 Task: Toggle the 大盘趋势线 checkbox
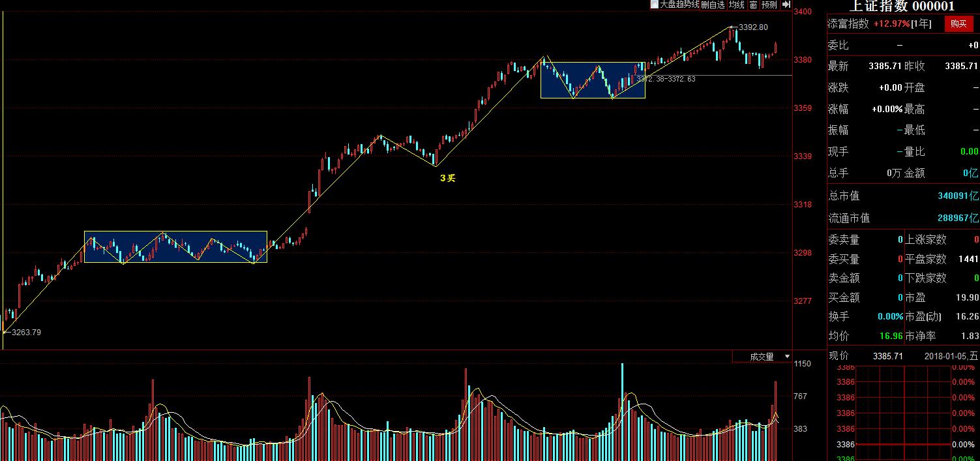pyautogui.click(x=655, y=5)
